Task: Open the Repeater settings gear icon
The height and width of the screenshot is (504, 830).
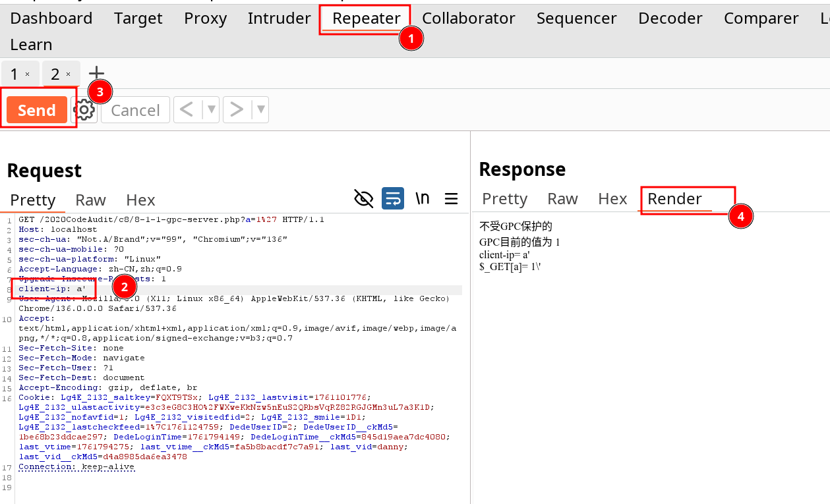Action: [x=84, y=110]
